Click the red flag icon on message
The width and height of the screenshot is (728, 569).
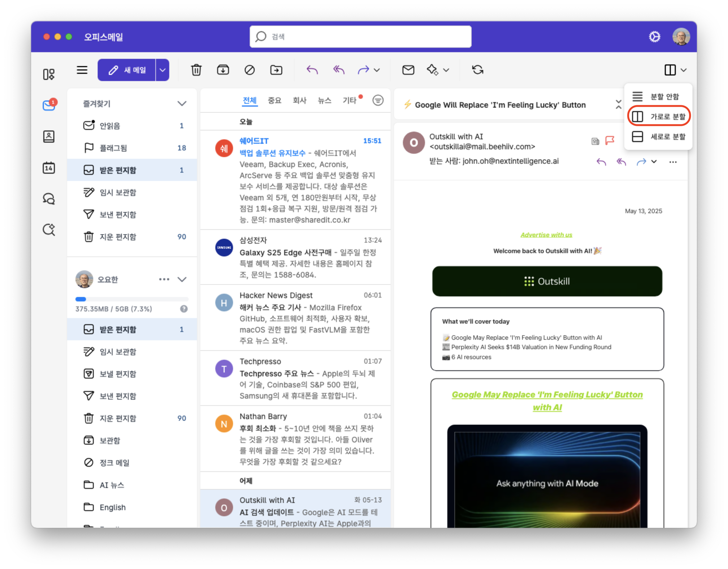[610, 141]
